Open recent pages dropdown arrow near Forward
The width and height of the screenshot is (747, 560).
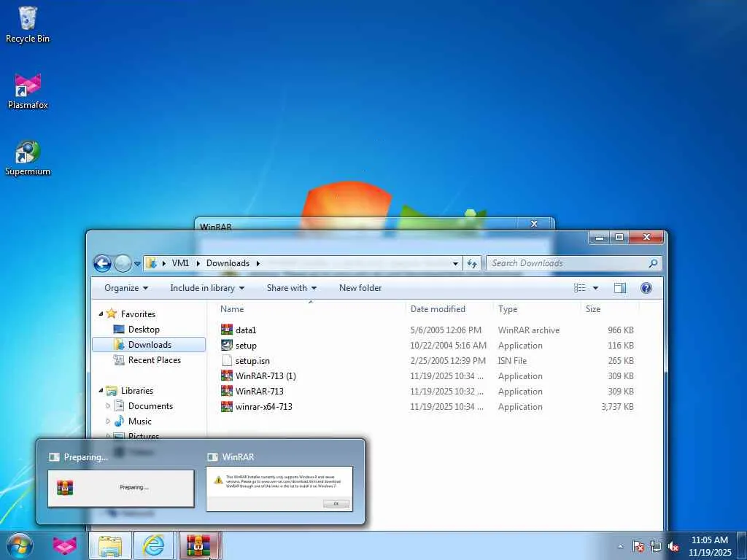pos(137,263)
